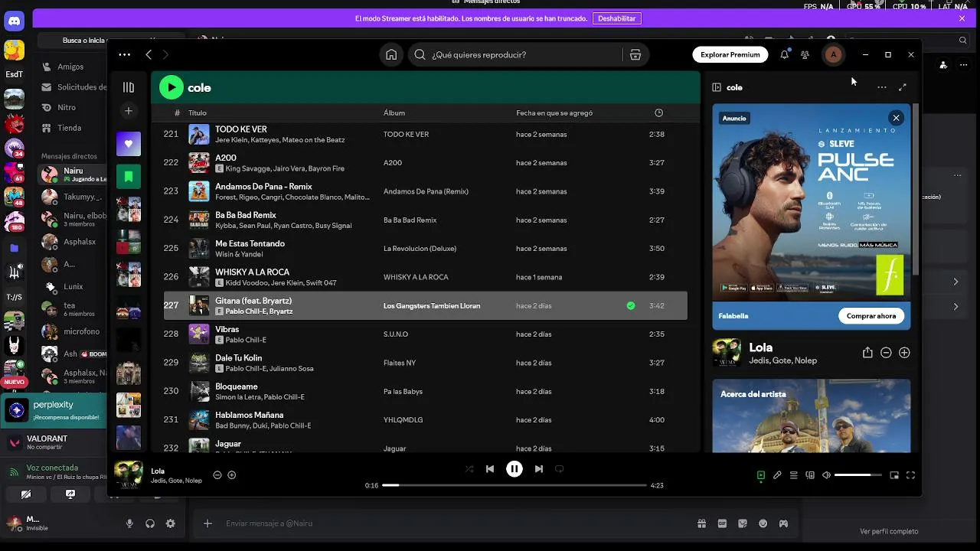This screenshot has height=551, width=980.
Task: Add Lola to Liked Songs in panel
Action: click(904, 353)
